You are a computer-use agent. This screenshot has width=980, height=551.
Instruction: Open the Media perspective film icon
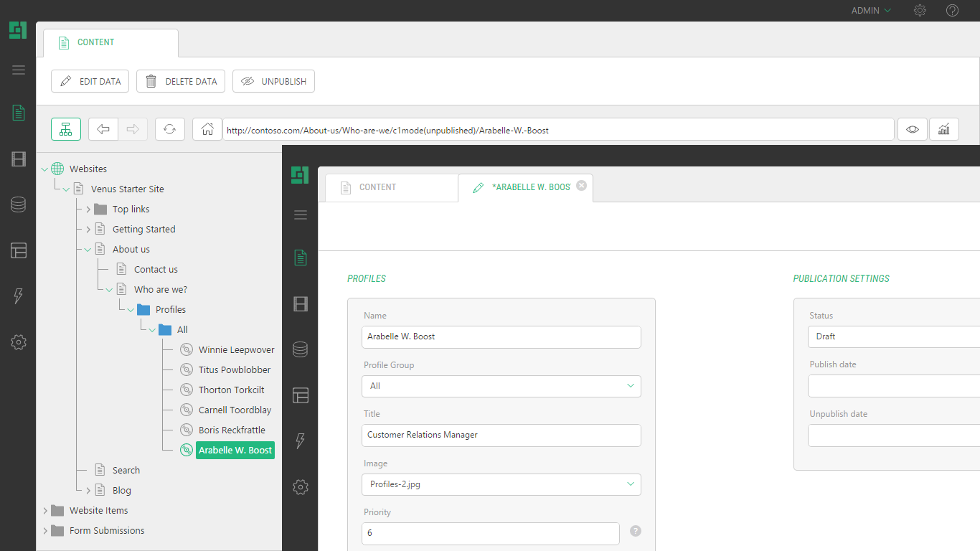tap(19, 159)
